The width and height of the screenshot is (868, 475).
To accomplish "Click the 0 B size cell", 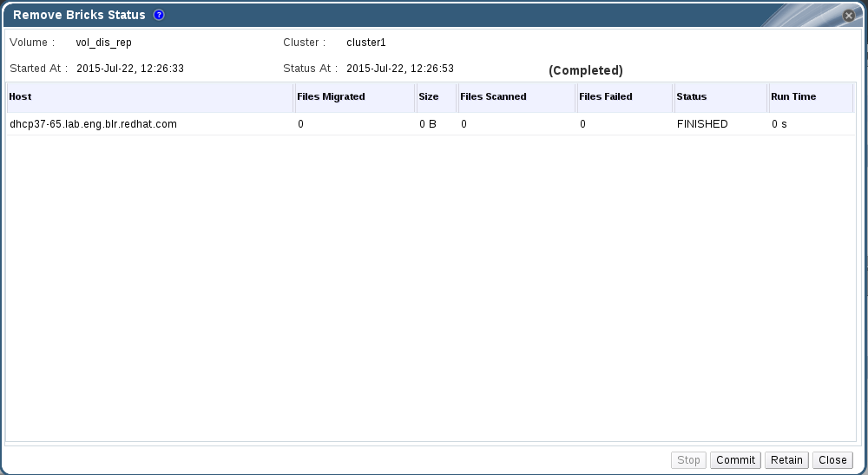I will click(428, 124).
